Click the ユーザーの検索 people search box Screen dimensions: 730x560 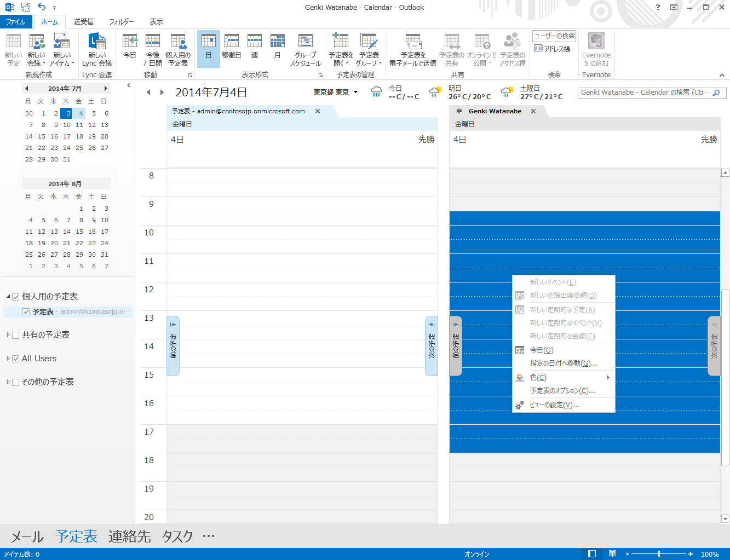554,36
